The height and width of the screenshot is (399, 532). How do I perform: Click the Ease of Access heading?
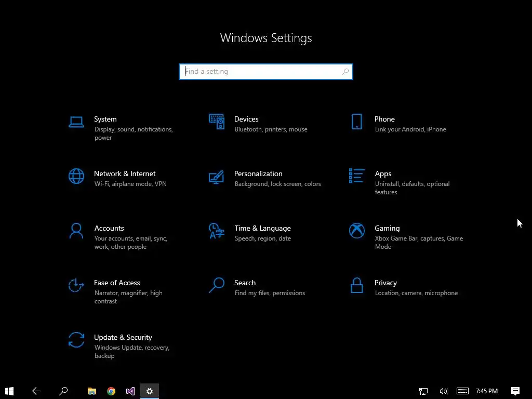tap(117, 283)
